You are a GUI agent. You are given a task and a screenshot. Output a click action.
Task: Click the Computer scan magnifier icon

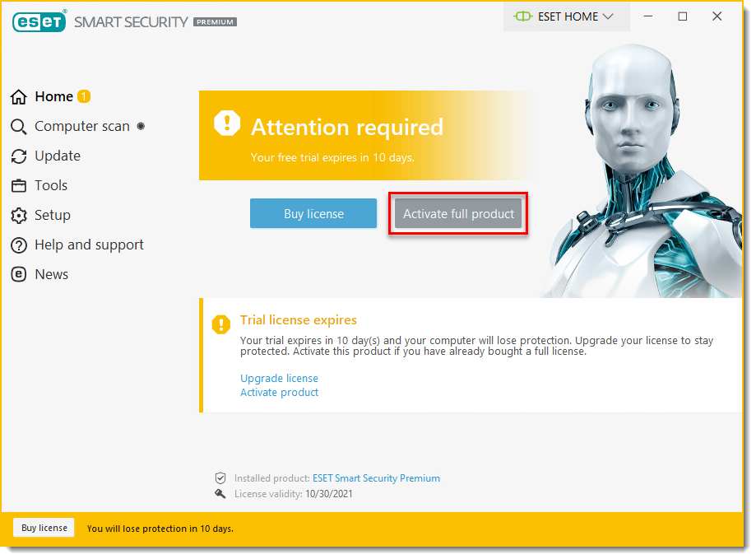pyautogui.click(x=19, y=127)
